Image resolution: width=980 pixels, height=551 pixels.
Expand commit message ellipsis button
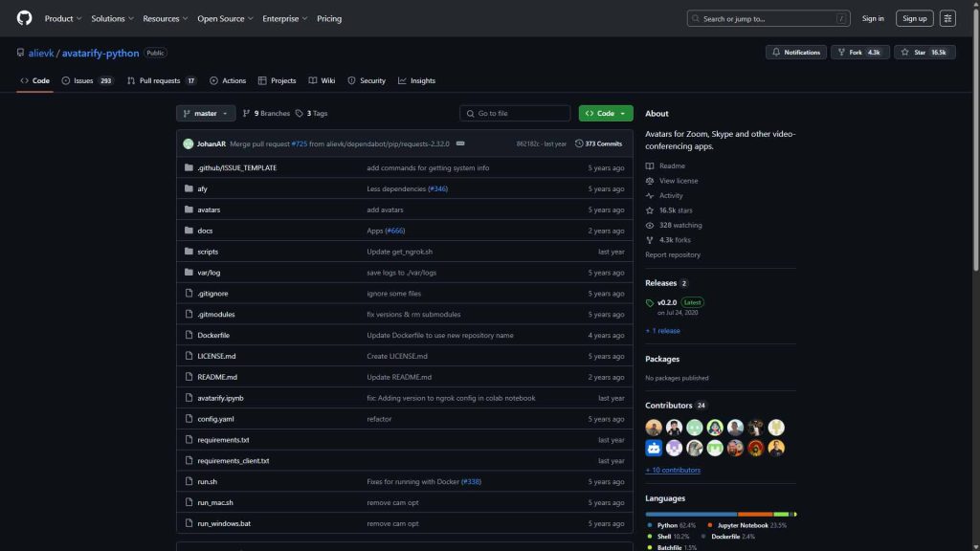(x=460, y=143)
